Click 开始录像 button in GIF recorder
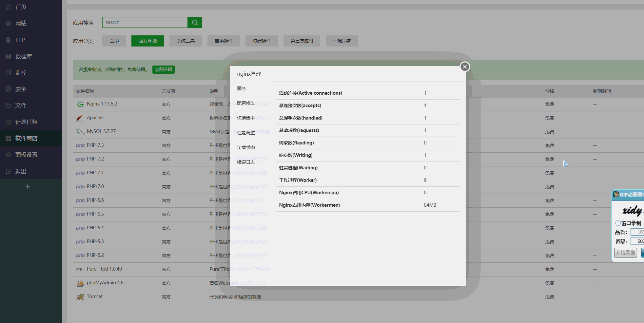 point(625,253)
